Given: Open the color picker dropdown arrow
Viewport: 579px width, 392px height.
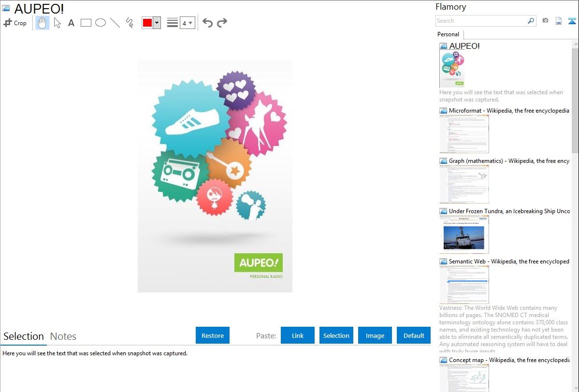Looking at the screenshot, I should point(157,23).
